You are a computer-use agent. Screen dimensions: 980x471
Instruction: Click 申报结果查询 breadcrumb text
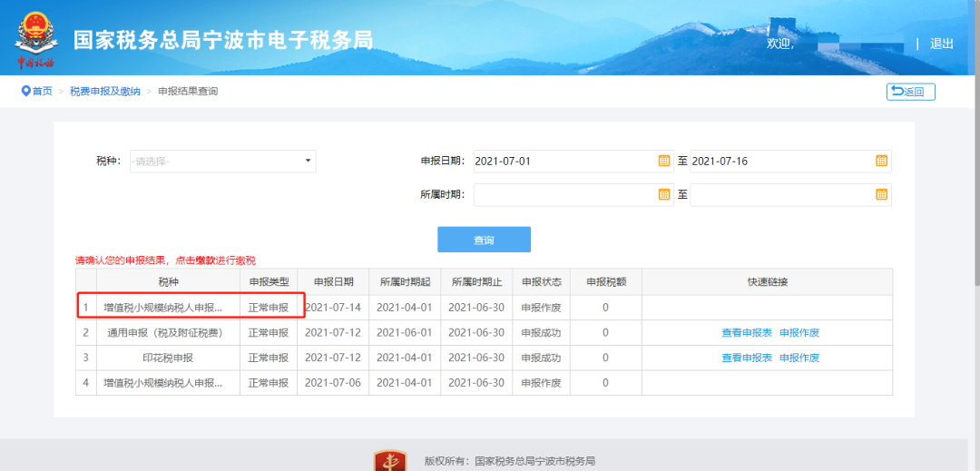pos(188,92)
